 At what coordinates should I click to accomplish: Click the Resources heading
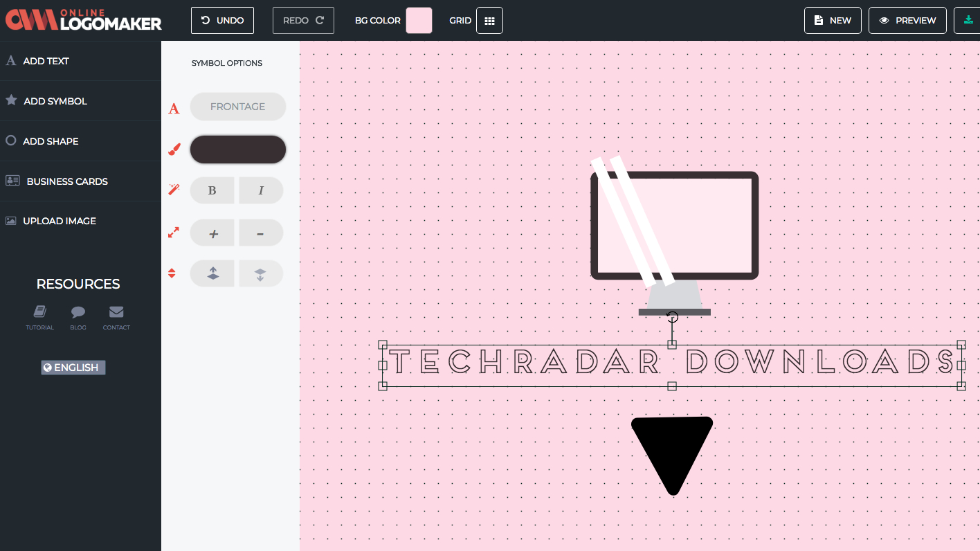click(78, 284)
